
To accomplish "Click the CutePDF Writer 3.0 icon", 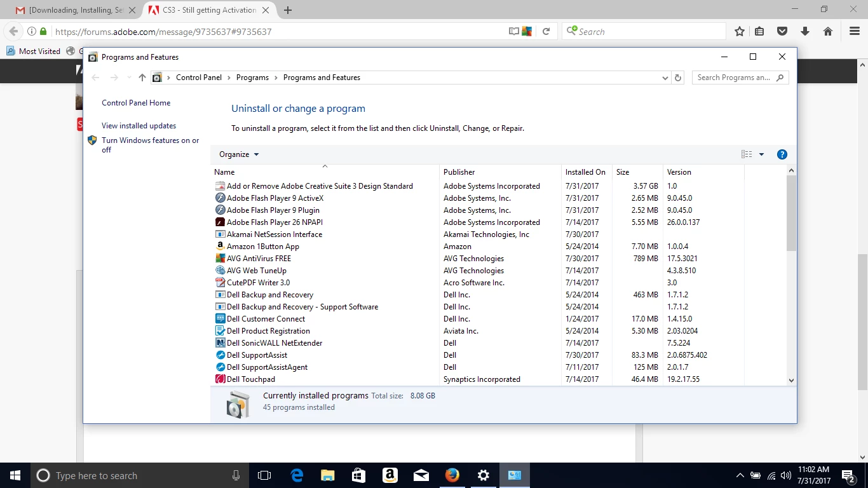I will [x=220, y=283].
